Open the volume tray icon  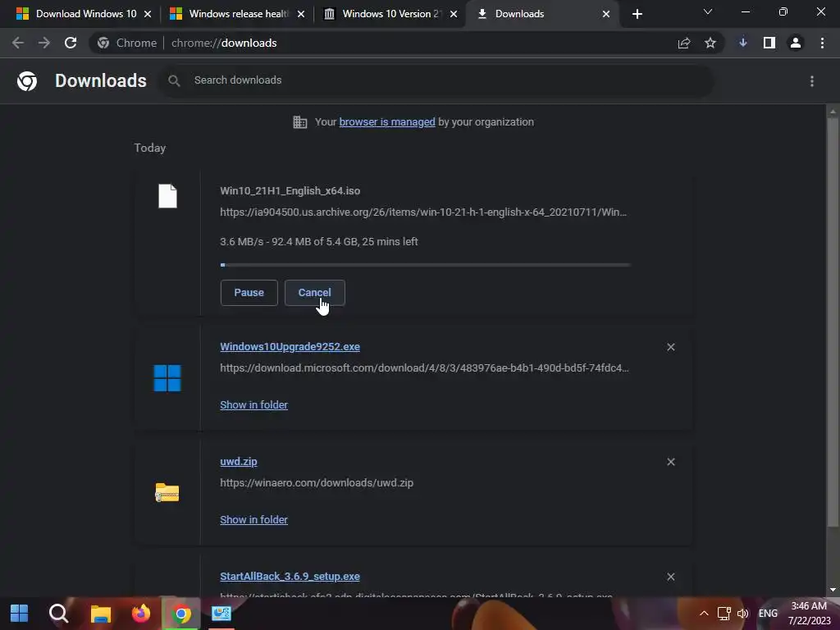(x=742, y=614)
